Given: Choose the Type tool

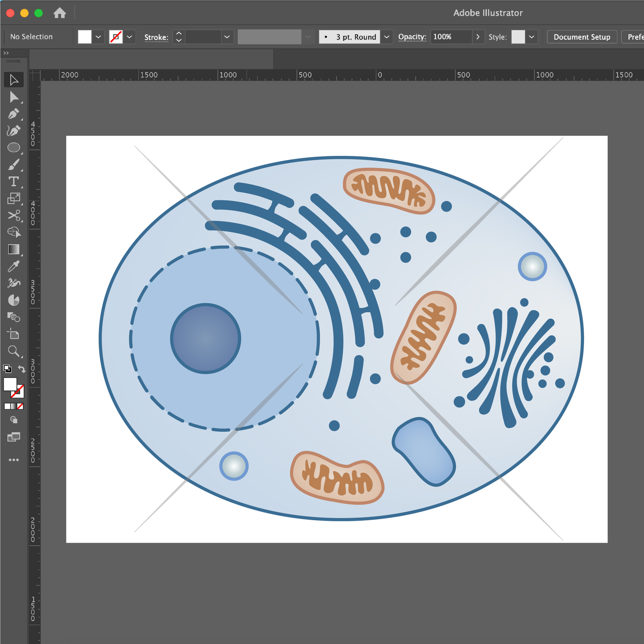Looking at the screenshot, I should point(14,181).
